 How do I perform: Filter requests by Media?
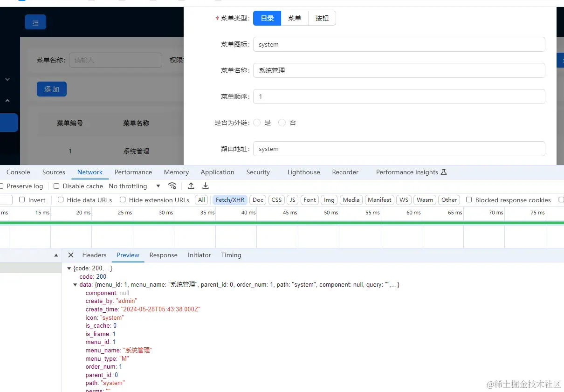tap(351, 199)
